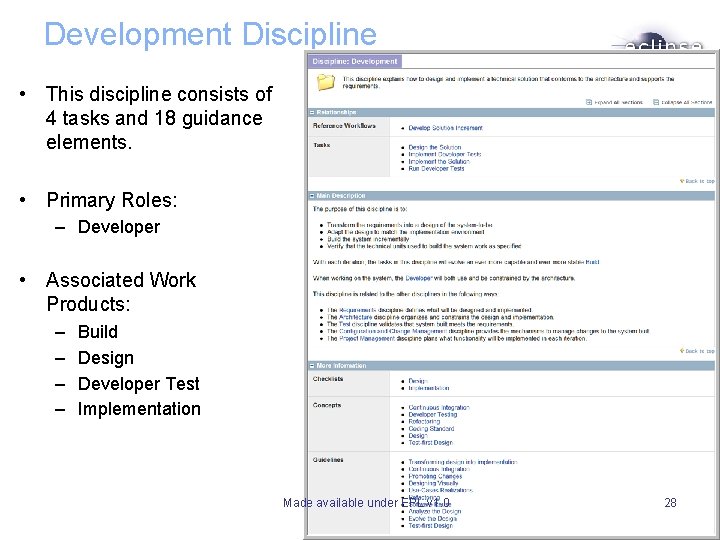Screen dimensions: 720x540
Task: Click the Guidelines row label
Action: point(328,460)
